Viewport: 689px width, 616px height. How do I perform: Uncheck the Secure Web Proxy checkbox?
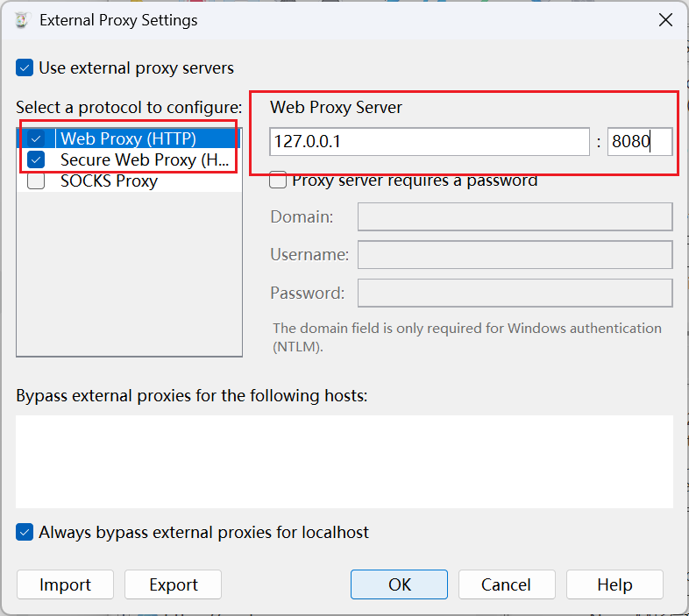(x=36, y=159)
